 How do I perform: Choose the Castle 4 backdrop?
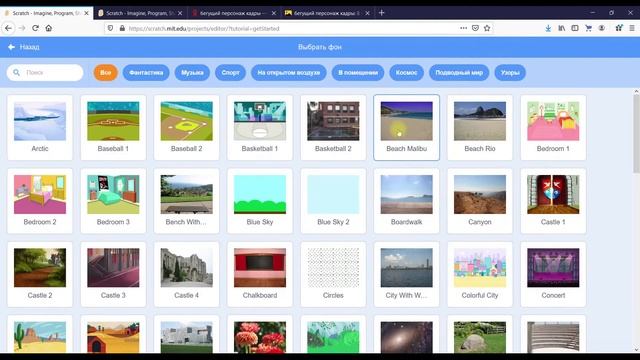click(187, 274)
